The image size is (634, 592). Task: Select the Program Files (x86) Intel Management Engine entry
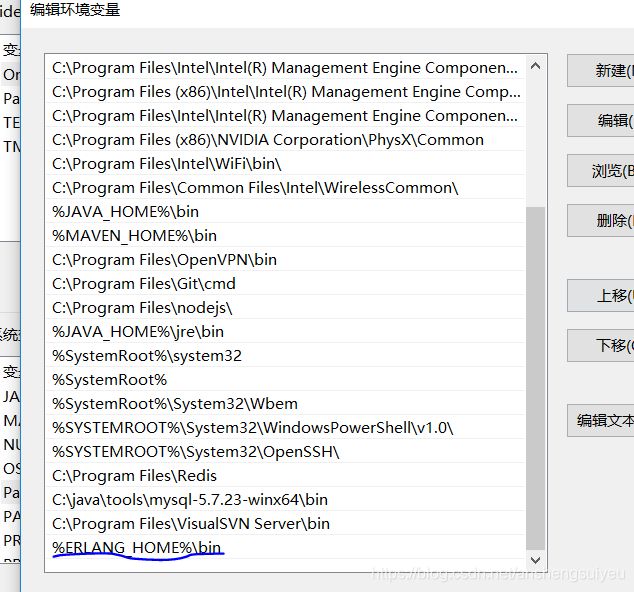[x=286, y=92]
